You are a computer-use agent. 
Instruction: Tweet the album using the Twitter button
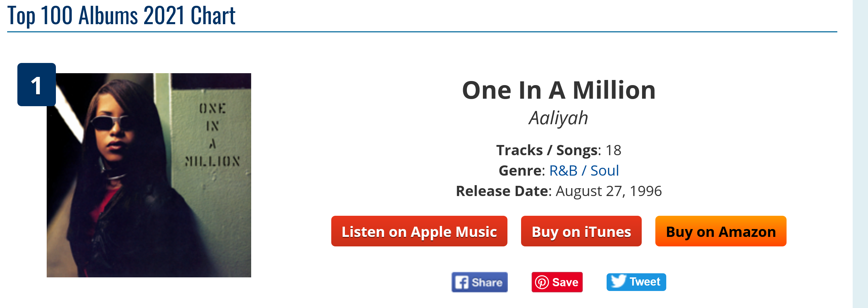pyautogui.click(x=636, y=282)
